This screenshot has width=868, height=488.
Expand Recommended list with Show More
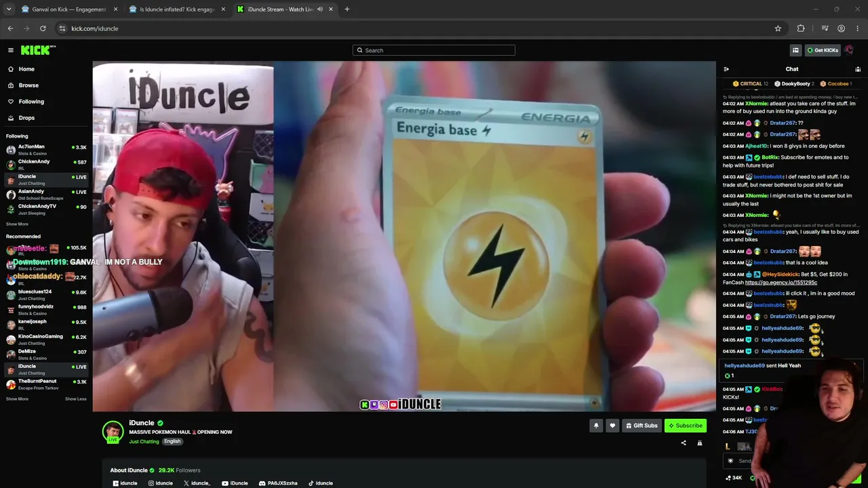click(17, 399)
